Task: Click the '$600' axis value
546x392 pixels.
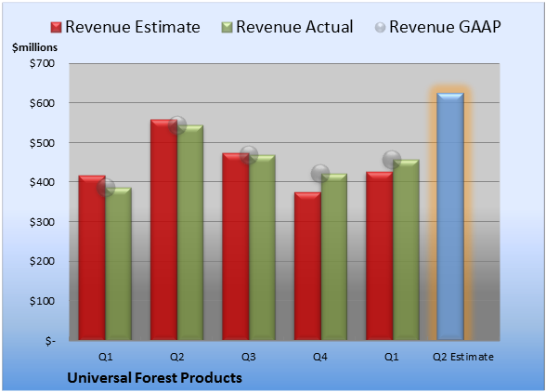Action: pyautogui.click(x=42, y=103)
